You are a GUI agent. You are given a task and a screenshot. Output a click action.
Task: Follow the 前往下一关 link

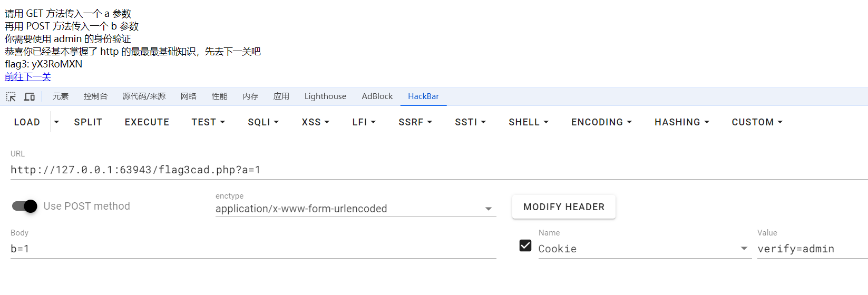28,77
